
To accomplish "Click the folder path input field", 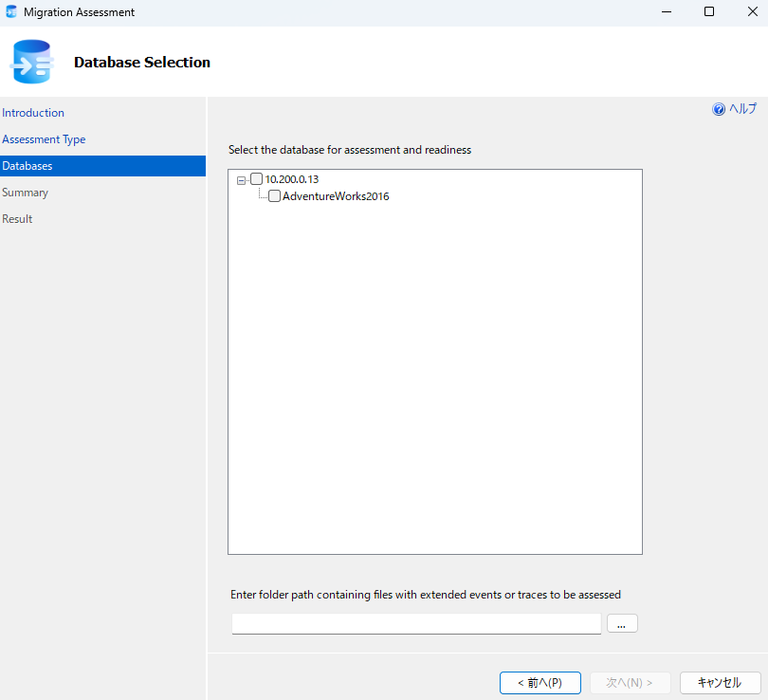I will click(x=415, y=623).
